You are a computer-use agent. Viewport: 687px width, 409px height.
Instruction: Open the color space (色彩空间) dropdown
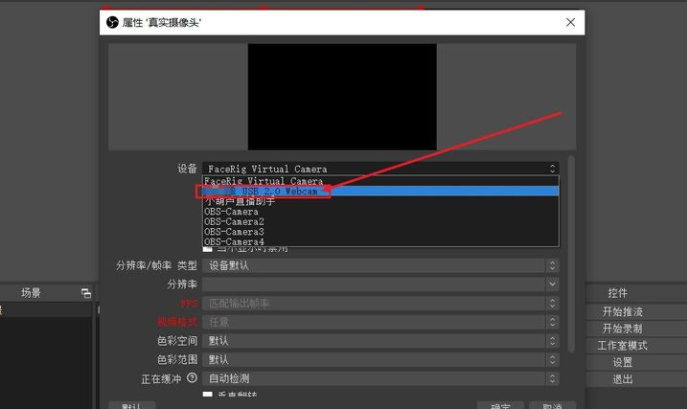click(x=380, y=341)
